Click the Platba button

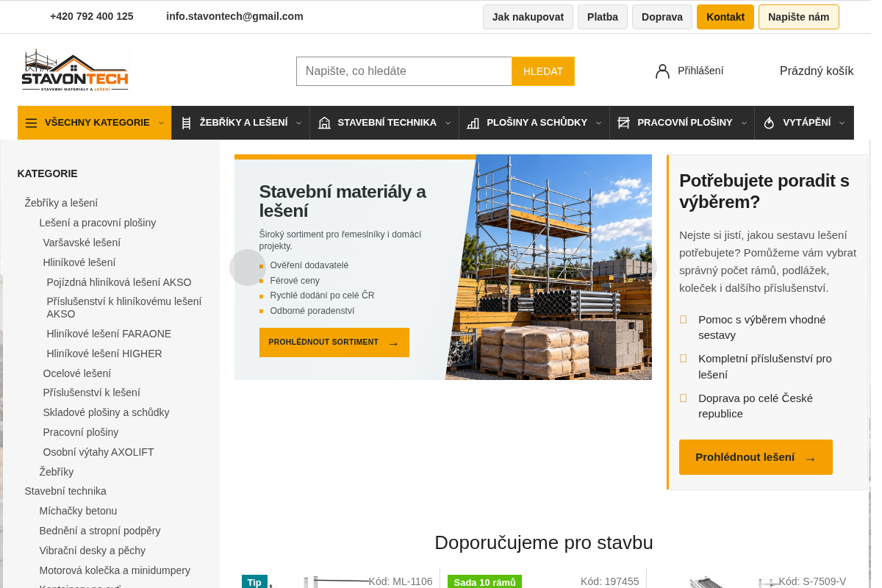(x=603, y=17)
